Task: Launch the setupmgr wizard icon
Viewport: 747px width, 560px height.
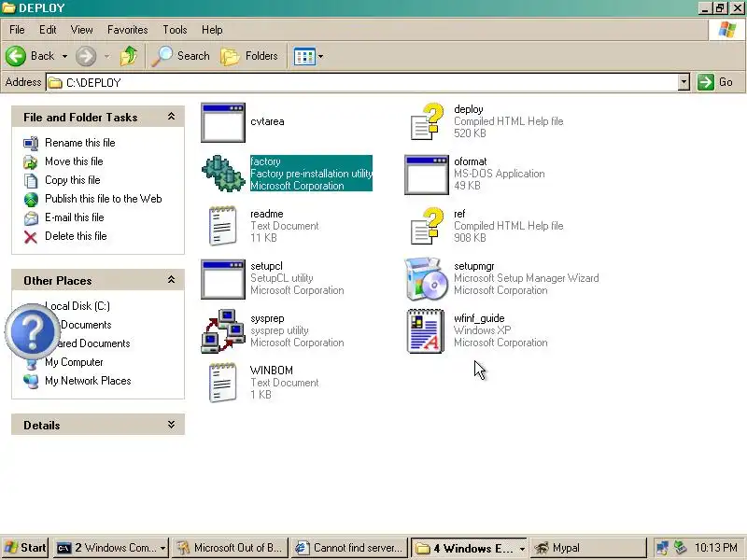Action: pyautogui.click(x=427, y=279)
